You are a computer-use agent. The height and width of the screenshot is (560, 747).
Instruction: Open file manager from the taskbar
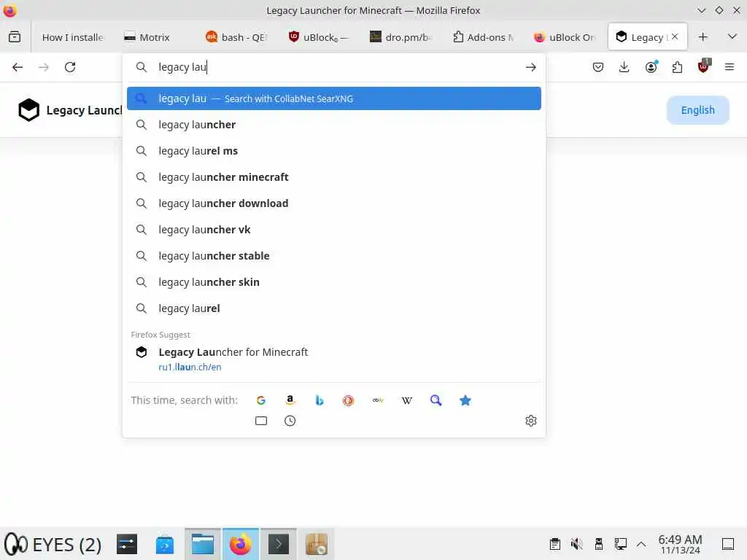pyautogui.click(x=203, y=544)
